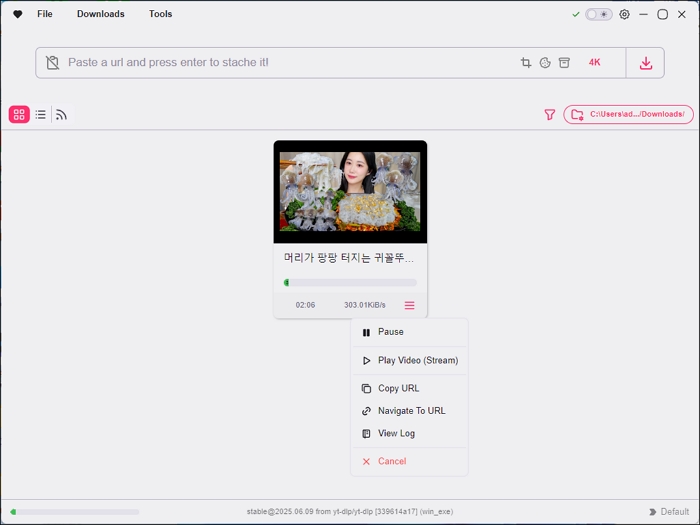The image size is (700, 525).
Task: Switch to grid view
Action: click(x=19, y=115)
